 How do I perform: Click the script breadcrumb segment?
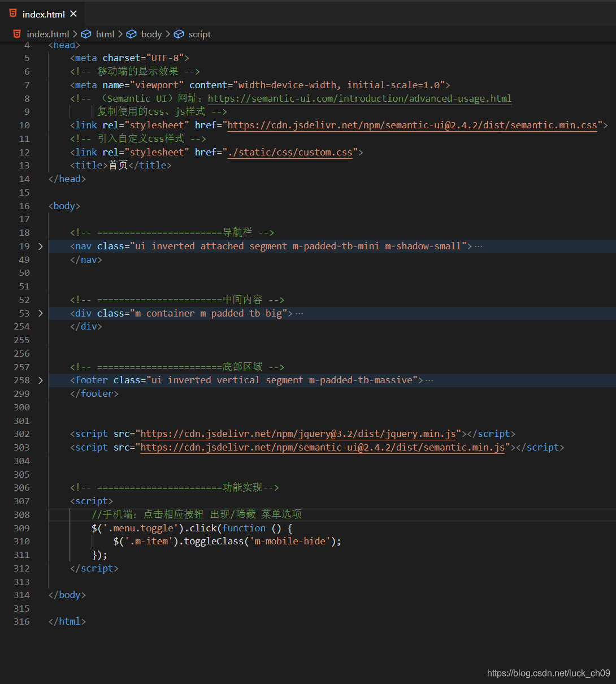pyautogui.click(x=199, y=34)
